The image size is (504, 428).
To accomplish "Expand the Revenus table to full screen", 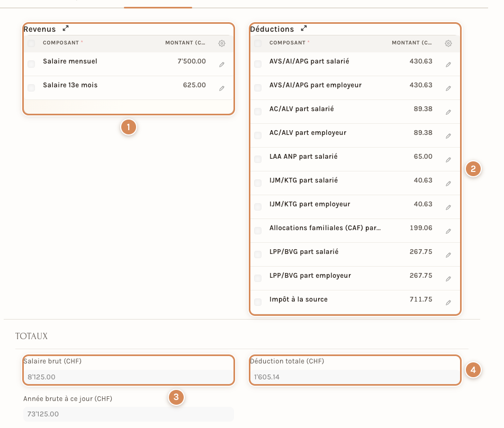I will pyautogui.click(x=66, y=28).
